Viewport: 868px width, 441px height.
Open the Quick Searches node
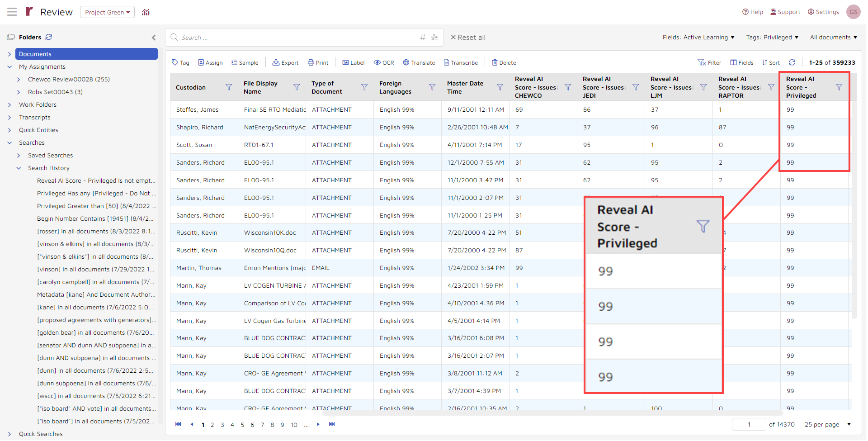(x=41, y=434)
